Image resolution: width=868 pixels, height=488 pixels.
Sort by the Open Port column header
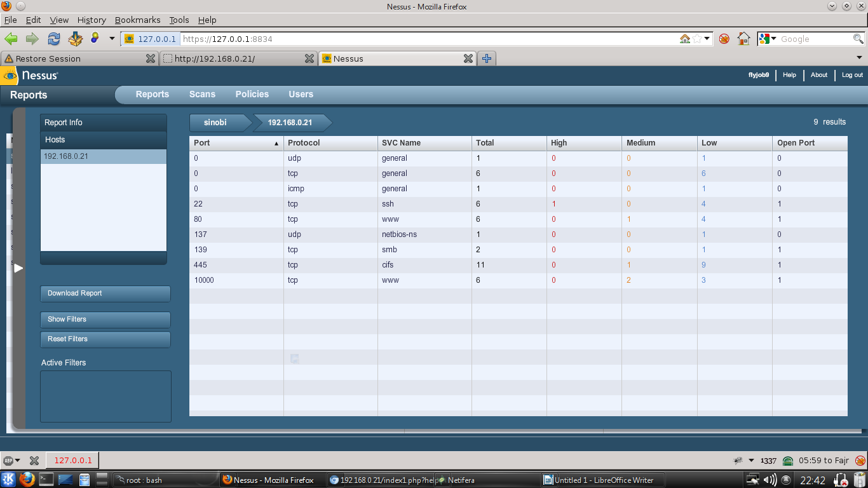pyautogui.click(x=810, y=143)
